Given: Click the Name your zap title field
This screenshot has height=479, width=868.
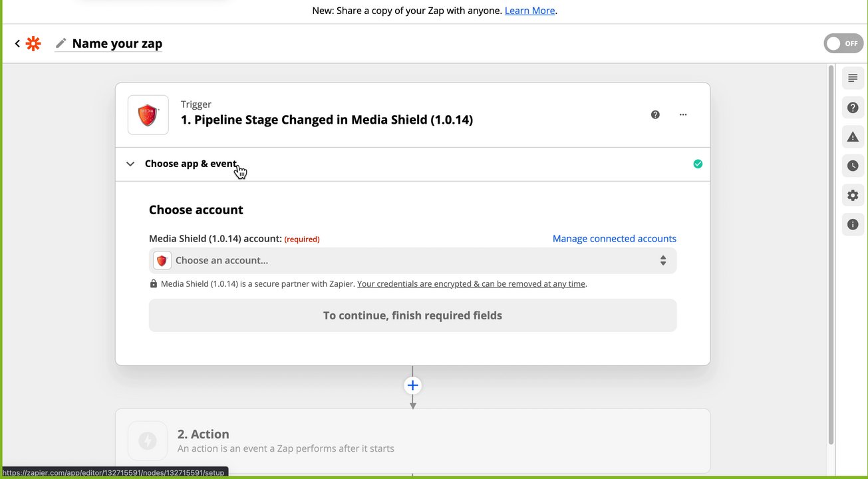Looking at the screenshot, I should click(x=117, y=44).
